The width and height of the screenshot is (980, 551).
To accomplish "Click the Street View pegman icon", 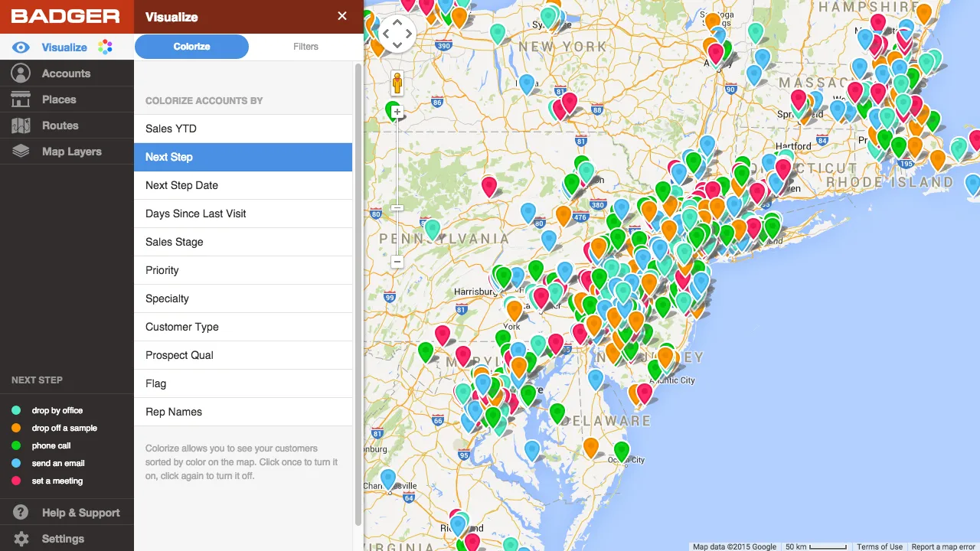I will (397, 83).
